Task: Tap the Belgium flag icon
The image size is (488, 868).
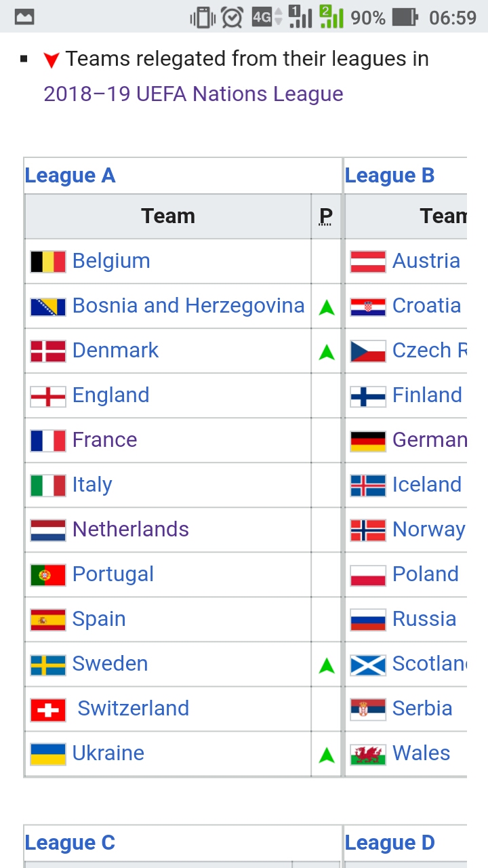Action: 48,262
